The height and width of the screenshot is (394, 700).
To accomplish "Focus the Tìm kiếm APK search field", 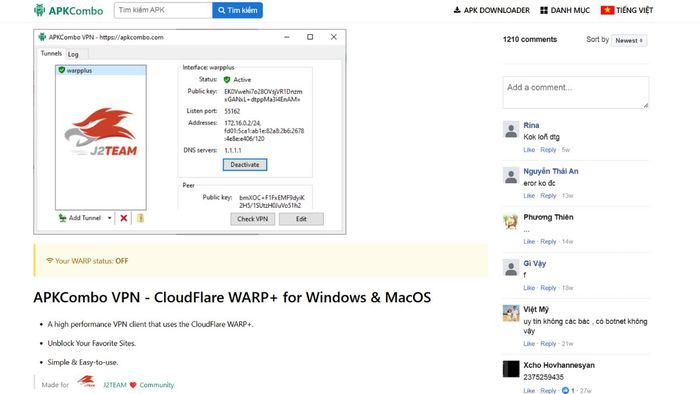I will point(163,10).
